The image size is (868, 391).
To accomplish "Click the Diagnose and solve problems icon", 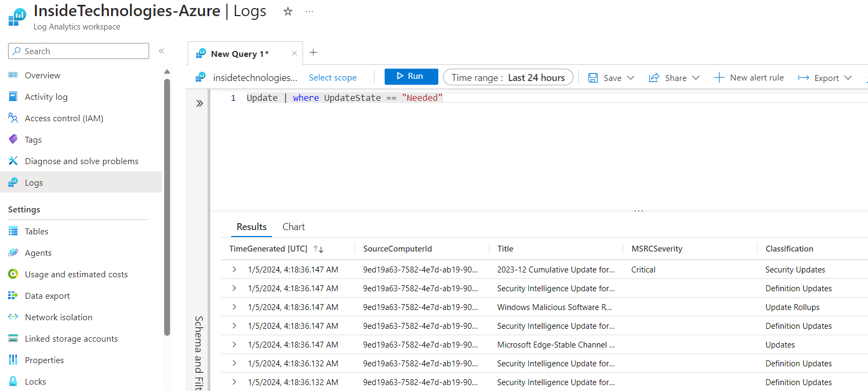I will [x=13, y=161].
